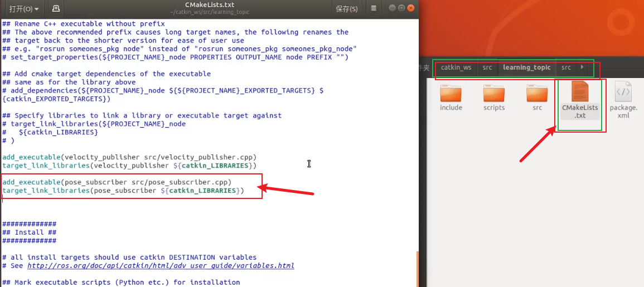Maximize the gedit window
The height and width of the screenshot is (287, 644).
pos(401,8)
